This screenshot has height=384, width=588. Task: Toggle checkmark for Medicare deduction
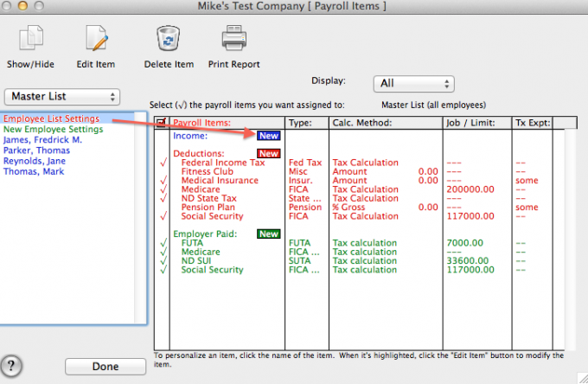pyautogui.click(x=163, y=189)
